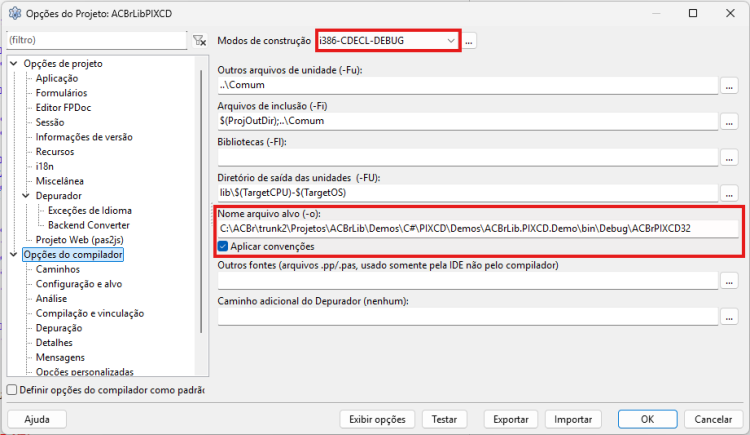The image size is (750, 435).
Task: Open Detalhes options page
Action: [54, 343]
